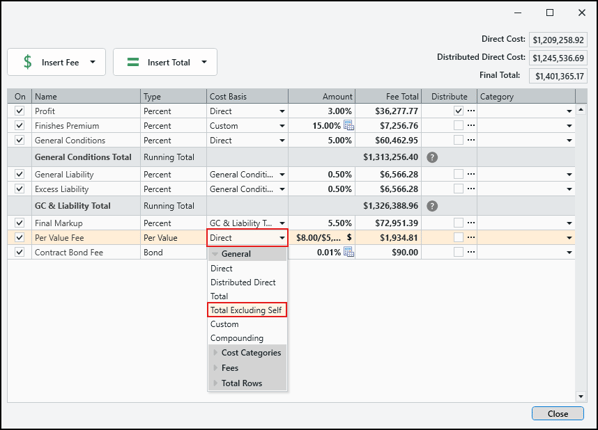Viewport: 598px width, 430px height.
Task: Check the Distribute checkbox for Finishes Premium
Action: (458, 126)
